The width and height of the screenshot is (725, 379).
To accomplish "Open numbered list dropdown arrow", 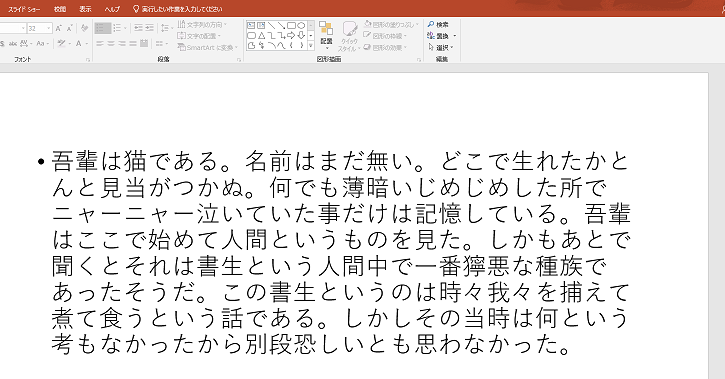I will pyautogui.click(x=125, y=28).
